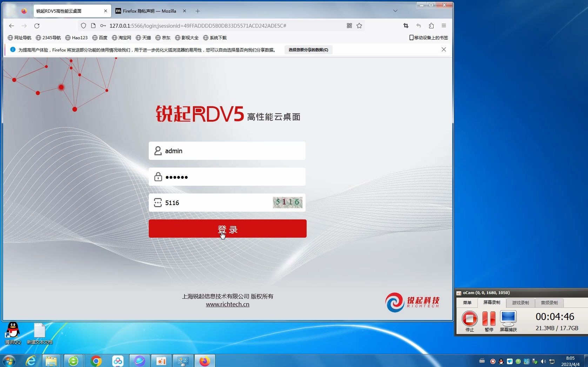Image resolution: width=588 pixels, height=367 pixels.
Task: Switch to Firefox 隐私声明 tab
Action: [149, 11]
